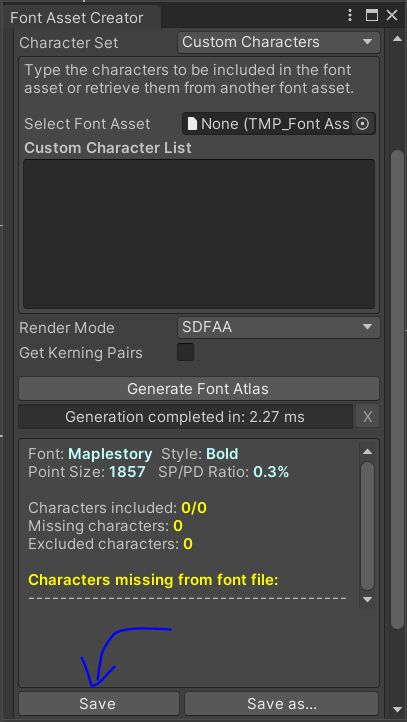
Task: Click the Save as... button
Action: [x=282, y=703]
